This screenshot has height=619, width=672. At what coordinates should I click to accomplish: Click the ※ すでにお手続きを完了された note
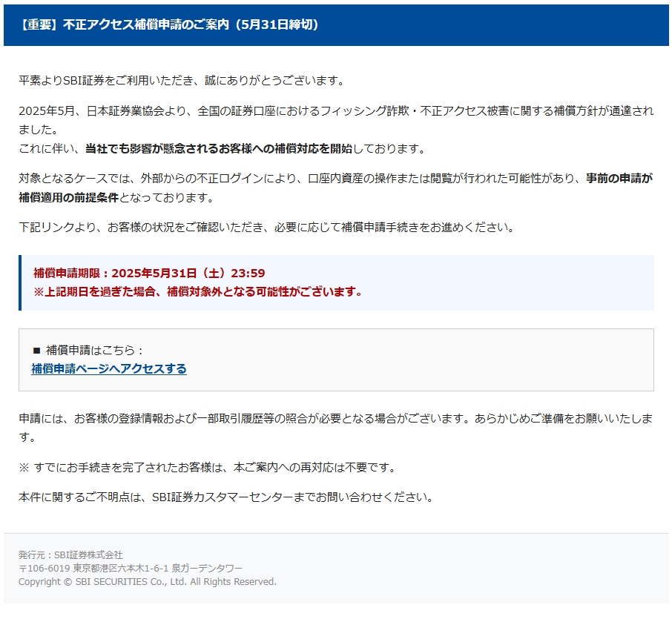pyautogui.click(x=207, y=467)
